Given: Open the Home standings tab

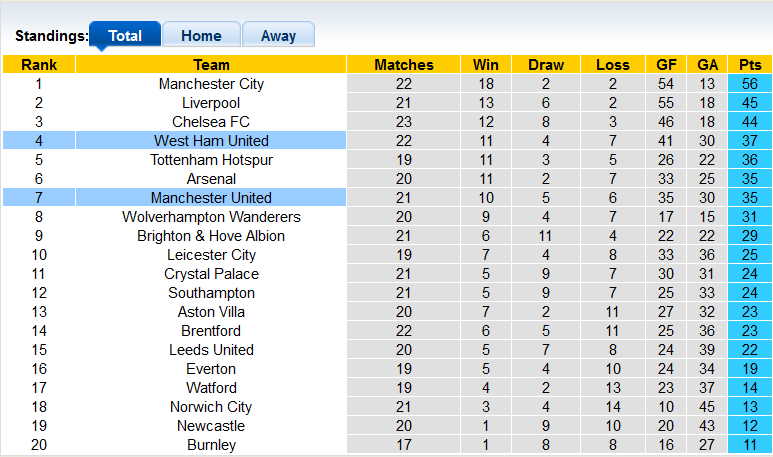Looking at the screenshot, I should click(x=201, y=35).
